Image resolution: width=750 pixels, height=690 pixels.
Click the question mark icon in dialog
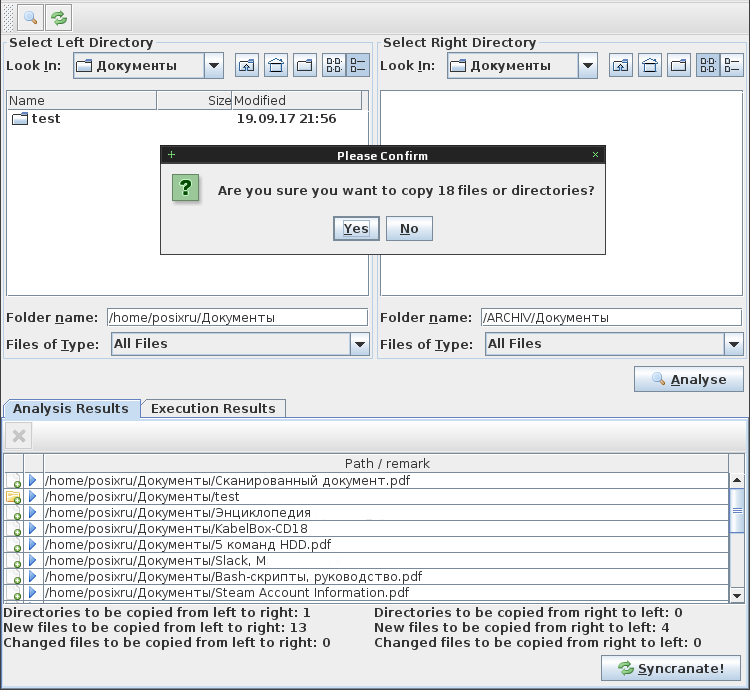[186, 188]
